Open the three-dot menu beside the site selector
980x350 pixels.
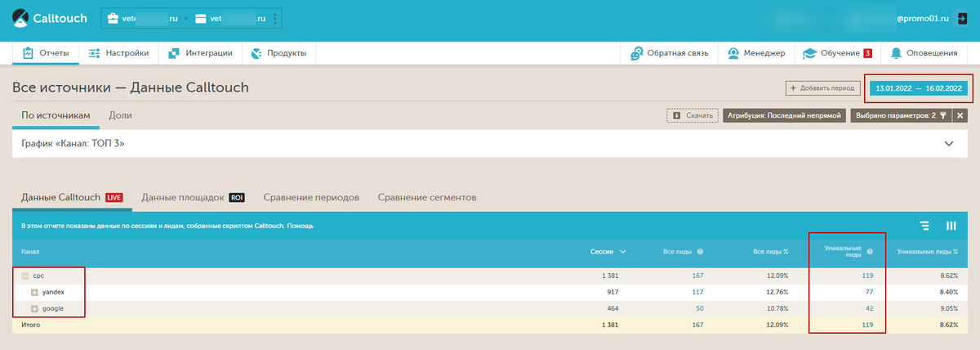[x=275, y=19]
